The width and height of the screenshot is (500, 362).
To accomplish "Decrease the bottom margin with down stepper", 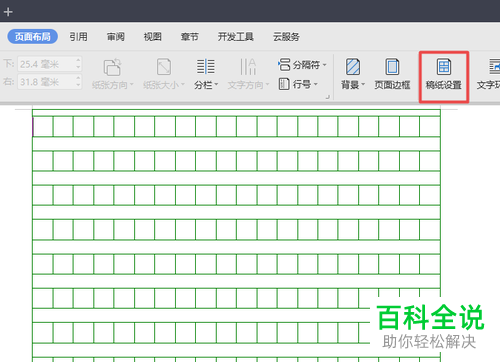I will [78, 67].
